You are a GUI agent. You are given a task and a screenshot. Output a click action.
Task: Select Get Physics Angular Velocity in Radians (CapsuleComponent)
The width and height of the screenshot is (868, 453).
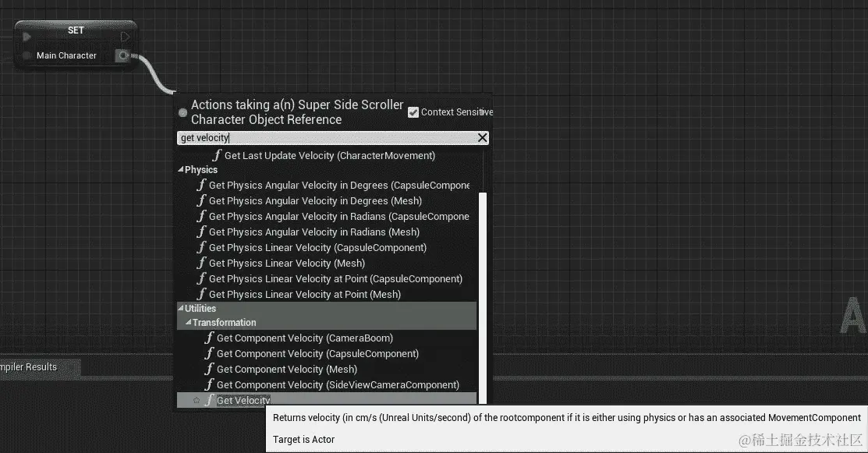coord(338,216)
